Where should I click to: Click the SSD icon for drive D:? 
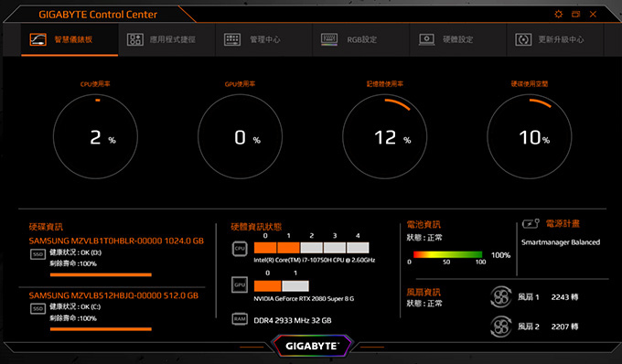[x=38, y=254]
